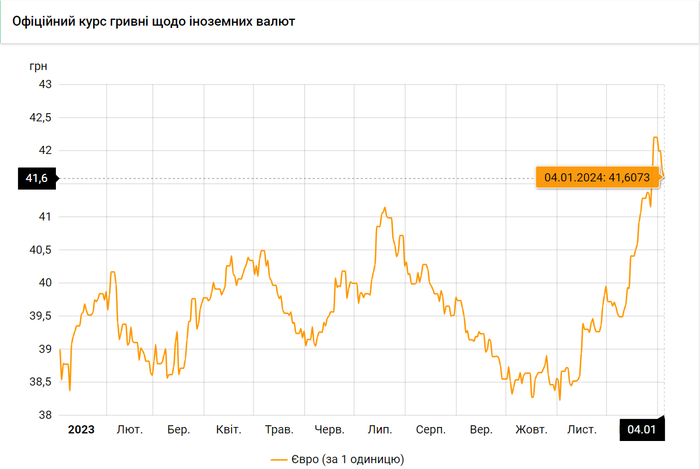Click the Лют. month label
The width and height of the screenshot is (700, 469).
(x=129, y=430)
